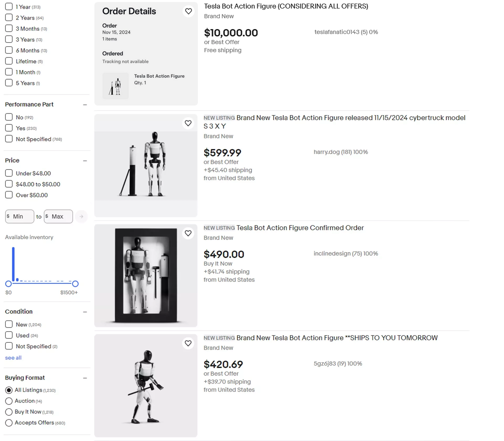Enable the Under $48.00 price filter
Screen dimensions: 504x441
[x=9, y=173]
